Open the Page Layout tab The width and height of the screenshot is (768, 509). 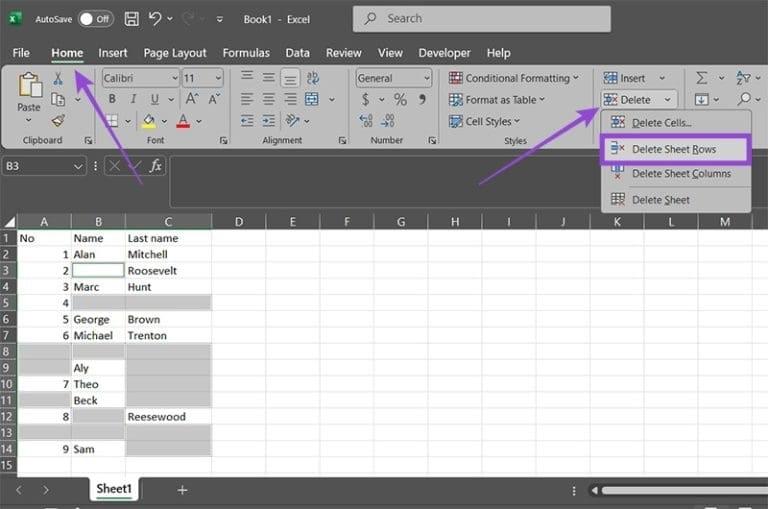tap(175, 53)
